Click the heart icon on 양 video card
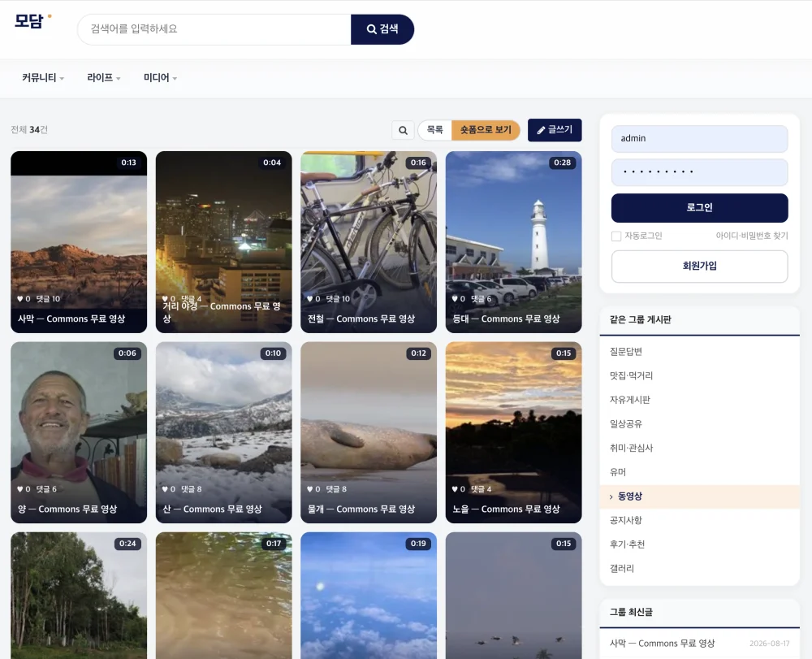This screenshot has height=659, width=812. pos(20,489)
